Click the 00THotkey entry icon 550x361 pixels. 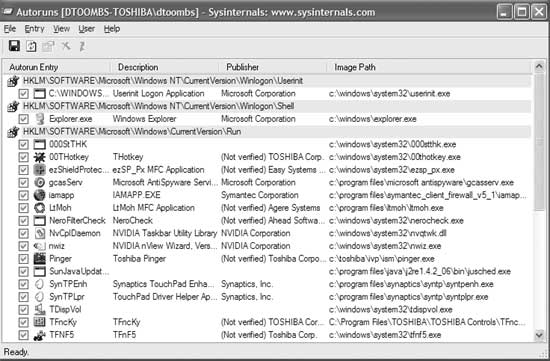[40, 157]
